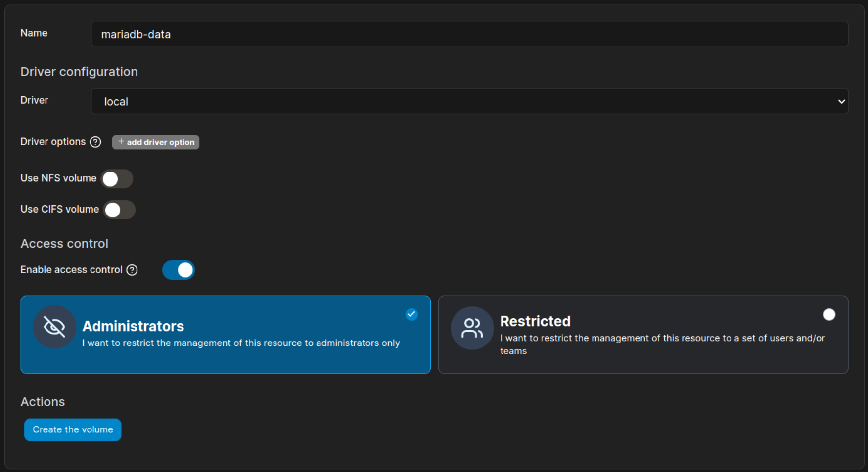Click the Restricted users group icon
868x472 pixels.
click(x=472, y=328)
